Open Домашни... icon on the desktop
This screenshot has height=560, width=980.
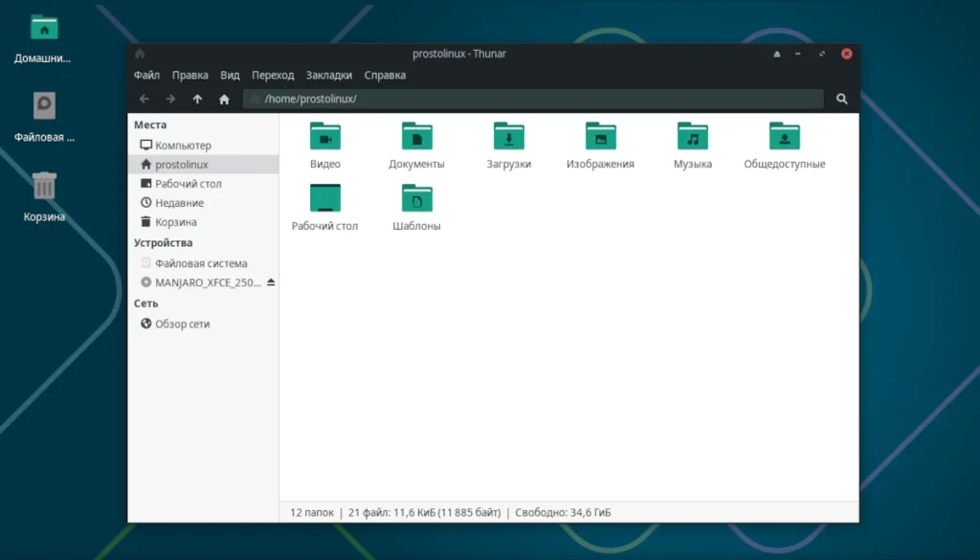tap(44, 39)
